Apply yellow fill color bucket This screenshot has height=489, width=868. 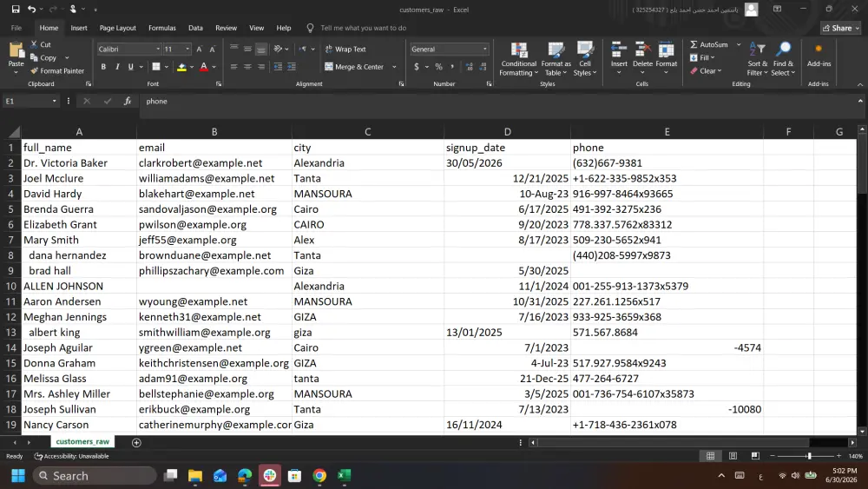pos(181,67)
